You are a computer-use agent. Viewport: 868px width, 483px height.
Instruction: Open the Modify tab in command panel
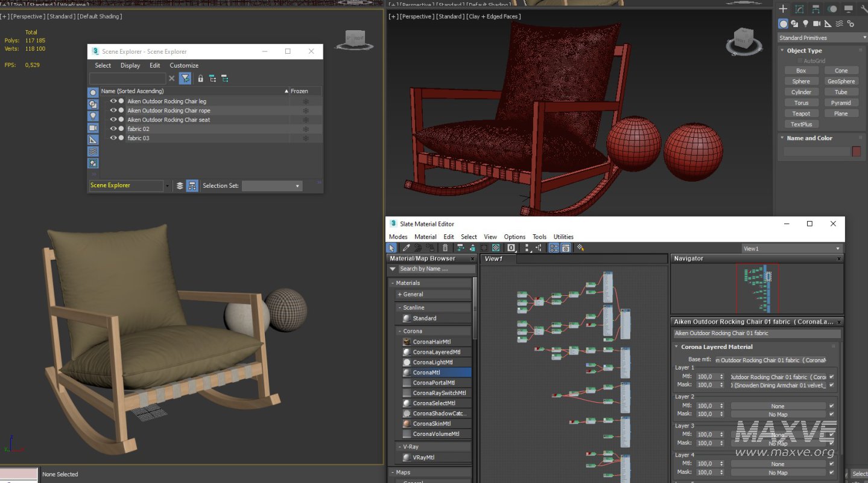pyautogui.click(x=799, y=9)
